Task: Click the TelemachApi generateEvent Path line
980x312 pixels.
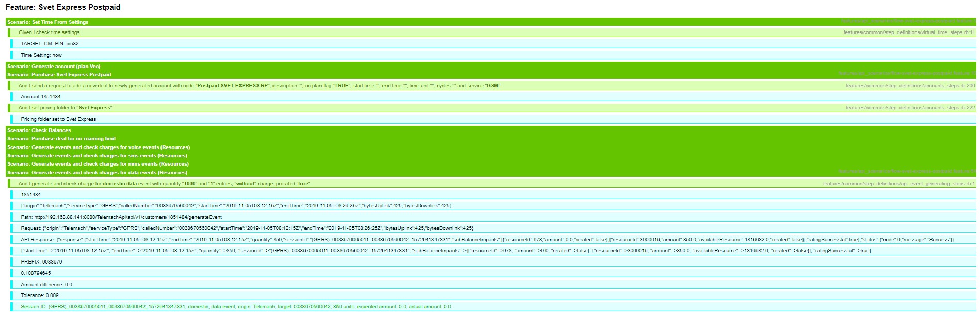Action: (121, 217)
